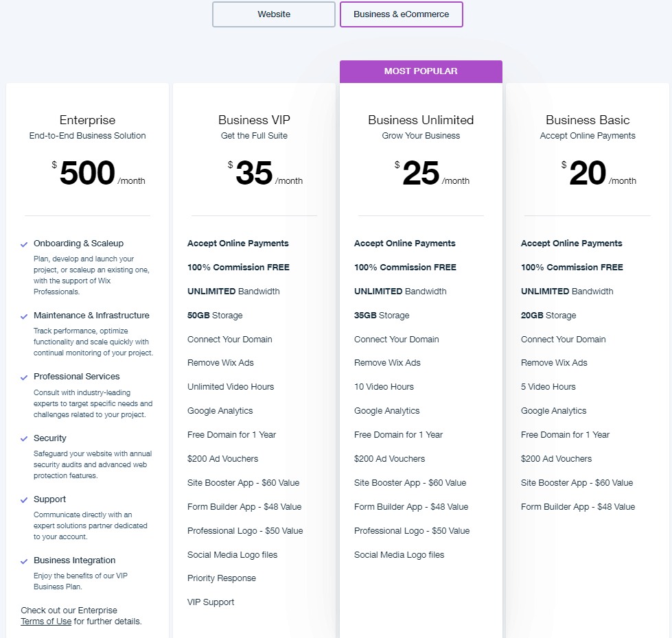Click Business VIP 'Remove Wix Ads'
This screenshot has width=672, height=638.
220,363
